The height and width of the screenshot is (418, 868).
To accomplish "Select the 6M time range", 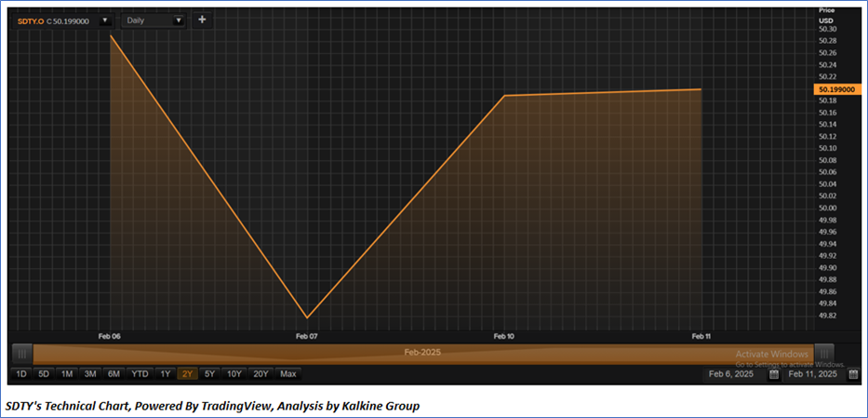I will pos(114,374).
